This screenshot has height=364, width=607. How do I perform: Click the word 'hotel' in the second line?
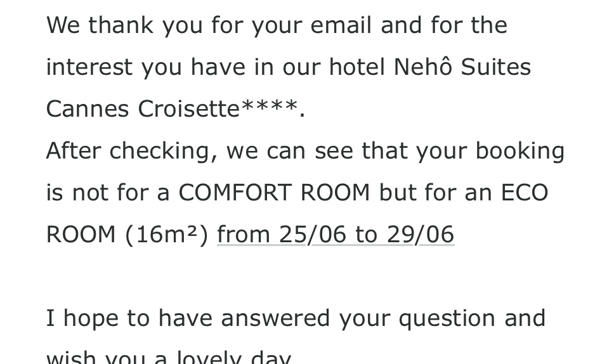(357, 67)
